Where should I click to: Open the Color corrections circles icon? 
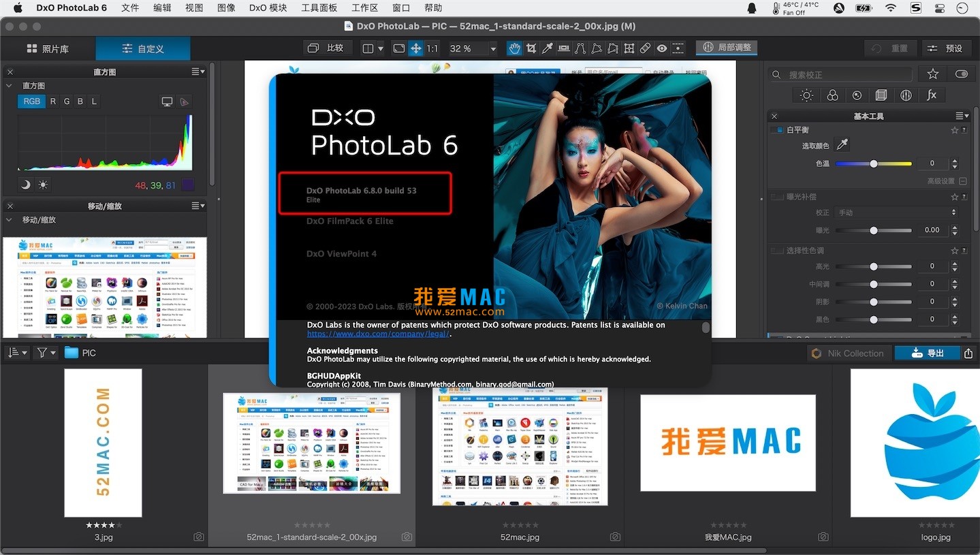coord(832,95)
